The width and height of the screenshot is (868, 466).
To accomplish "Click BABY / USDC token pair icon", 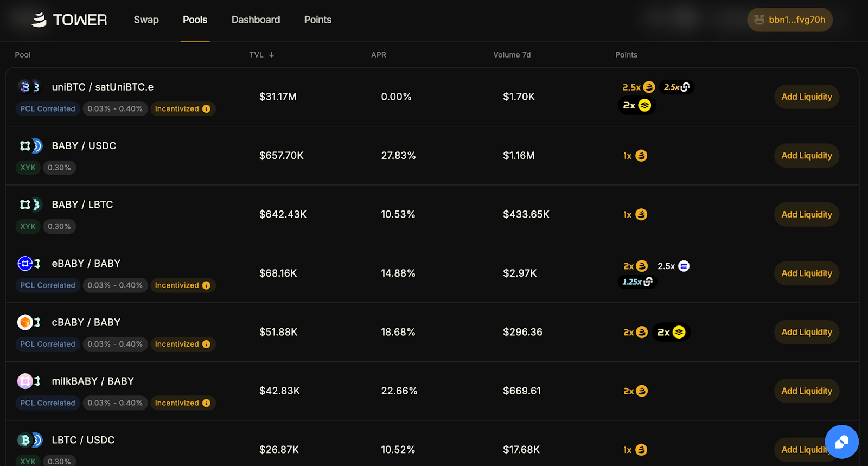I will (30, 145).
